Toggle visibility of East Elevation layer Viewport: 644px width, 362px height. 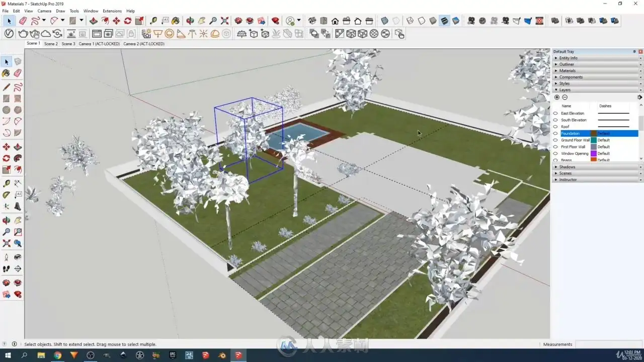coord(555,114)
